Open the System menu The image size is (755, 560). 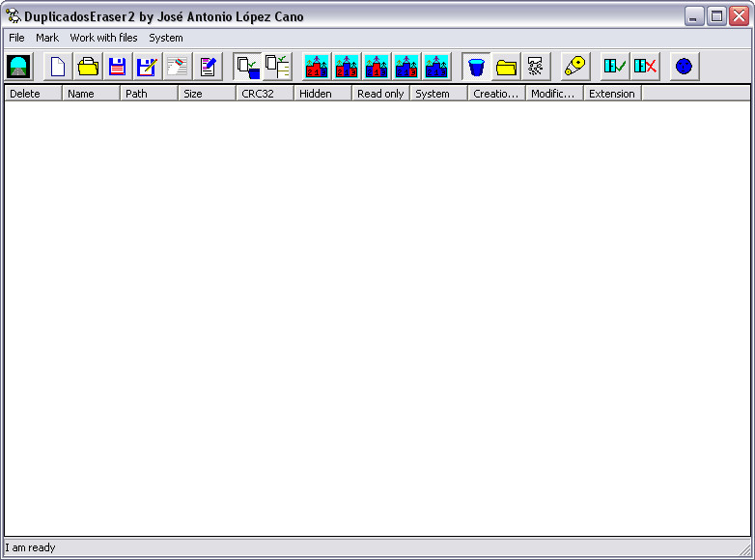pyautogui.click(x=166, y=38)
